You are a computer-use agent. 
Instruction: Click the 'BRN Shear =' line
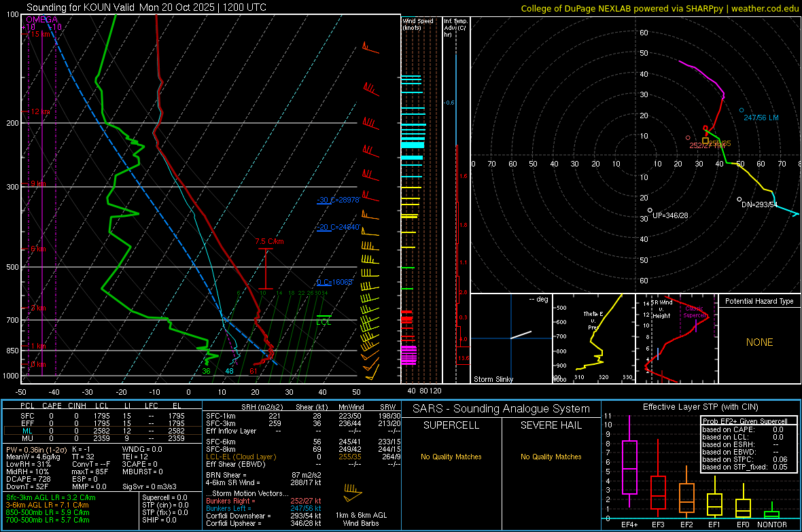coord(264,475)
